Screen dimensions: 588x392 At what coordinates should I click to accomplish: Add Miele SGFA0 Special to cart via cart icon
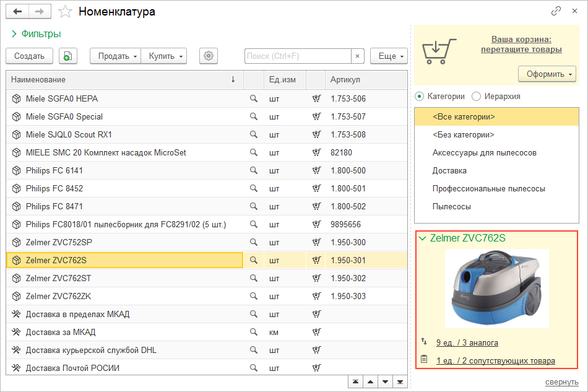click(316, 116)
